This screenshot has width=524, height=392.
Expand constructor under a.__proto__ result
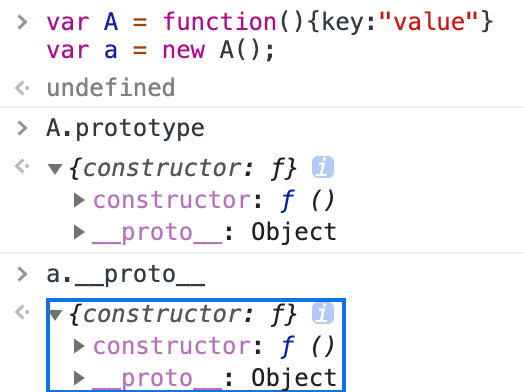click(x=79, y=346)
